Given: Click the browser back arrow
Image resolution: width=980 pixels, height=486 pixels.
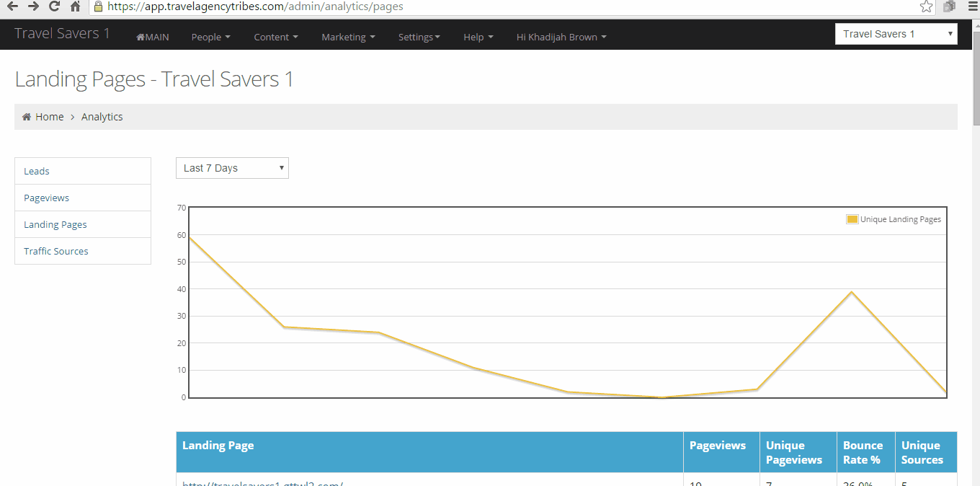Looking at the screenshot, I should pyautogui.click(x=12, y=6).
